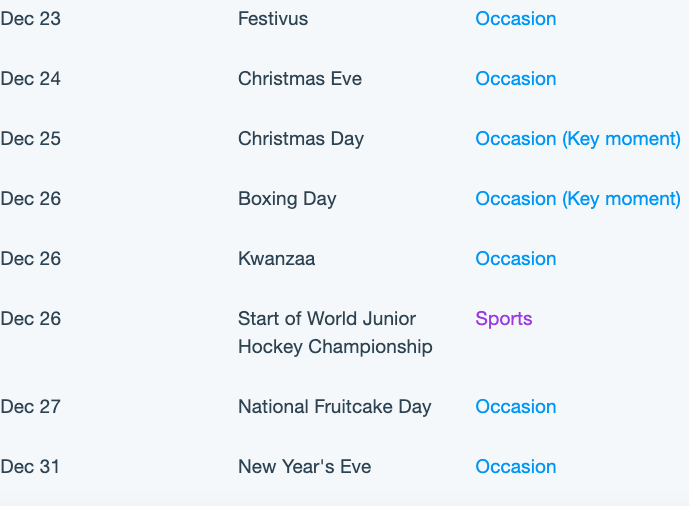Select the New Year's Eve event name
The width and height of the screenshot is (690, 506).
305,467
